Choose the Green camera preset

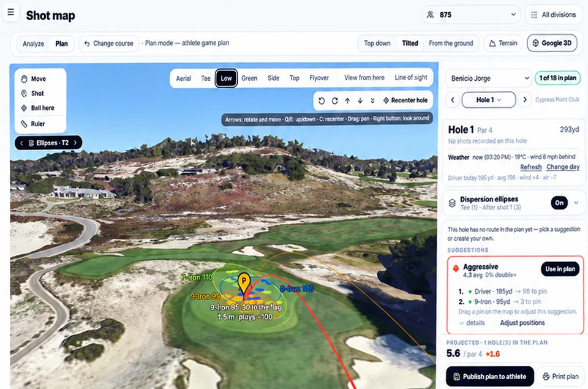(x=249, y=78)
